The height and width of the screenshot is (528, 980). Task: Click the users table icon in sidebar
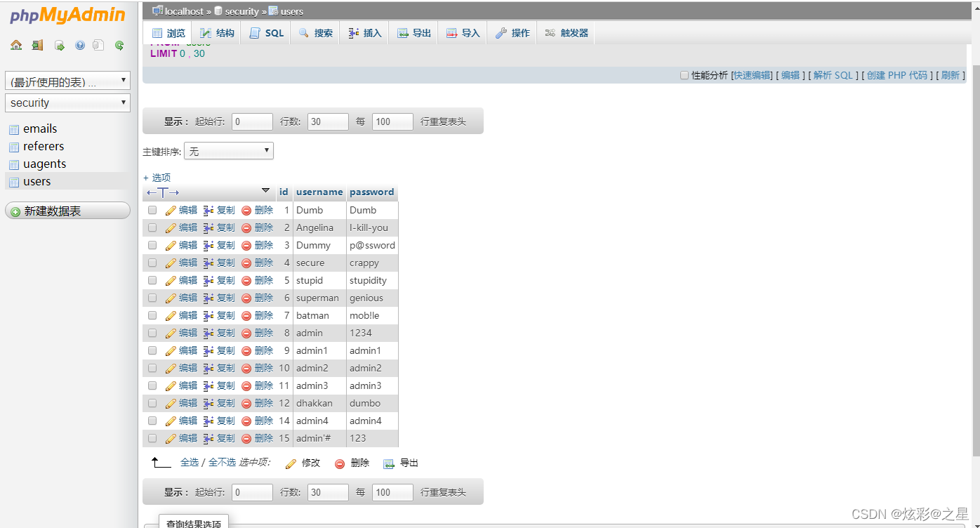14,182
